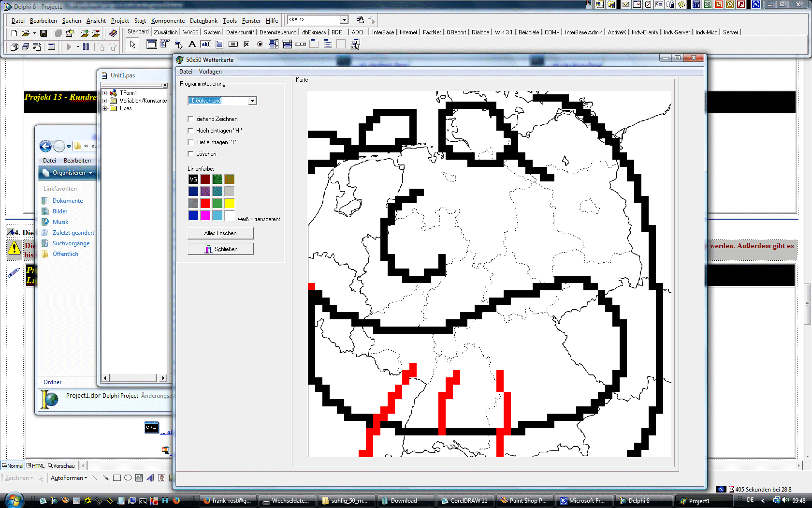Enable the 'Löschen' checkbox
This screenshot has width=812, height=508.
[190, 154]
